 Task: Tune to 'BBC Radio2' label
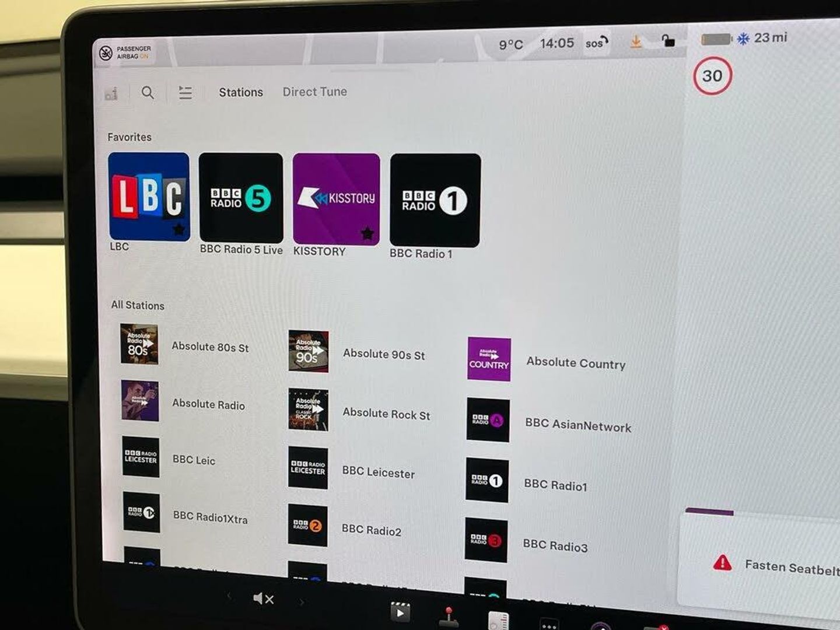[371, 530]
